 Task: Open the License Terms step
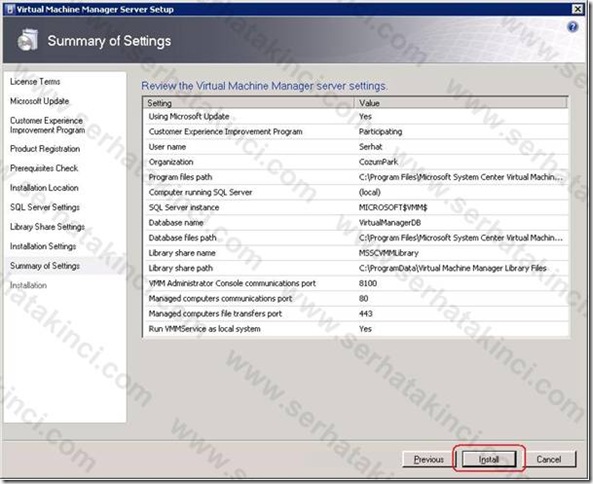(x=35, y=81)
